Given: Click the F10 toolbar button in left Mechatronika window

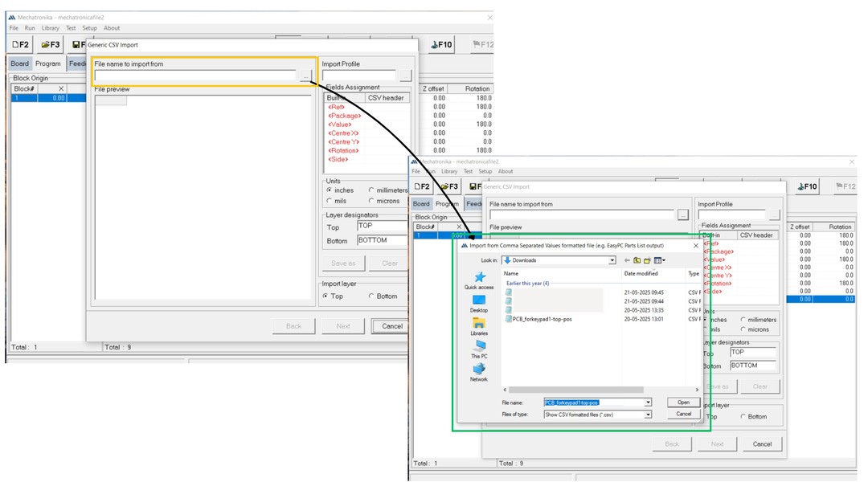Looking at the screenshot, I should pos(441,44).
